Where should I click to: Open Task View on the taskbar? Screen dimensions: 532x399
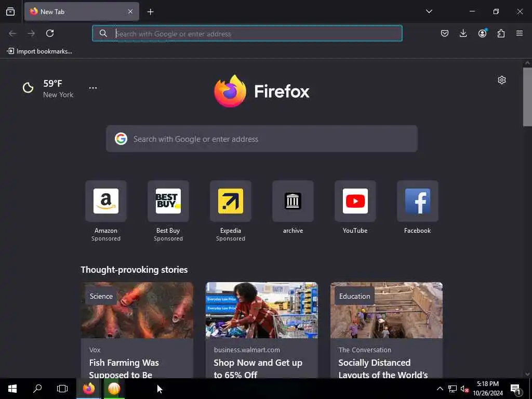click(x=62, y=389)
